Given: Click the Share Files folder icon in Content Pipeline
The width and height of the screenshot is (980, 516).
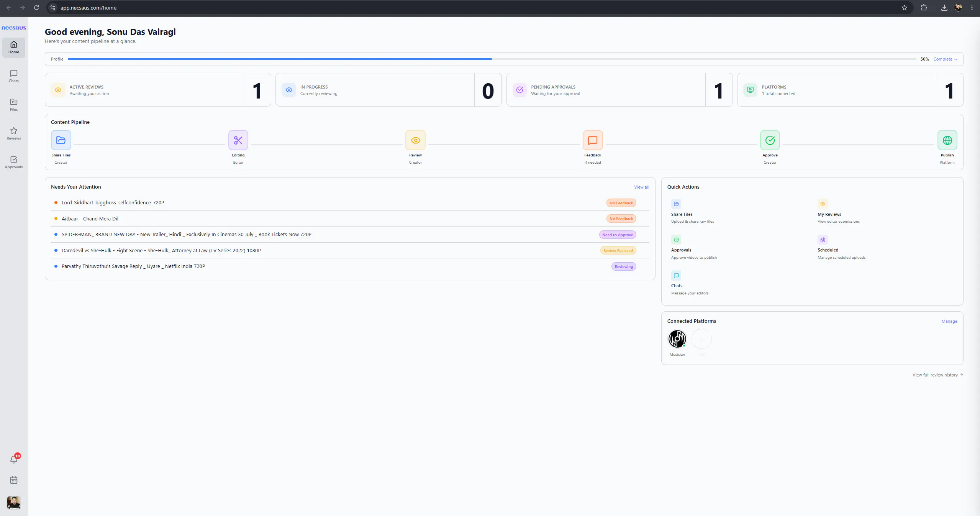Looking at the screenshot, I should pyautogui.click(x=61, y=140).
